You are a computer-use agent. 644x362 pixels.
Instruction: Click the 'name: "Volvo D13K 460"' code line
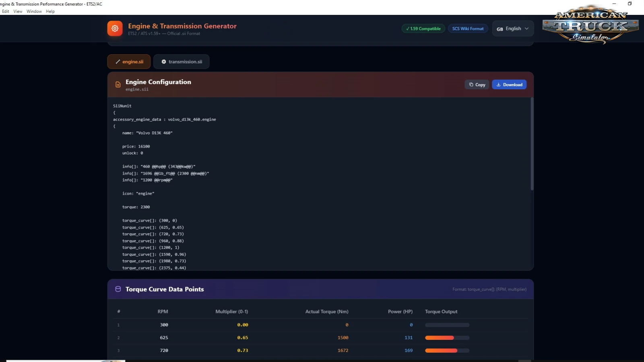(x=147, y=133)
